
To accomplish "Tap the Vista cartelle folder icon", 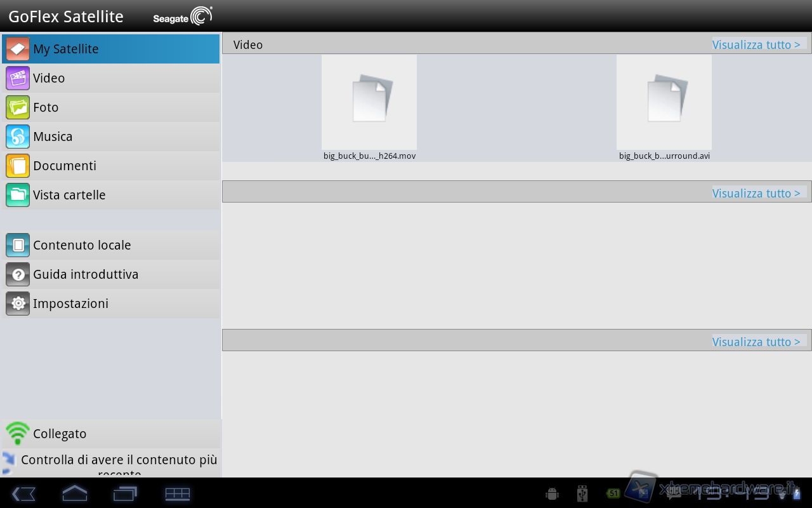I will [x=18, y=195].
